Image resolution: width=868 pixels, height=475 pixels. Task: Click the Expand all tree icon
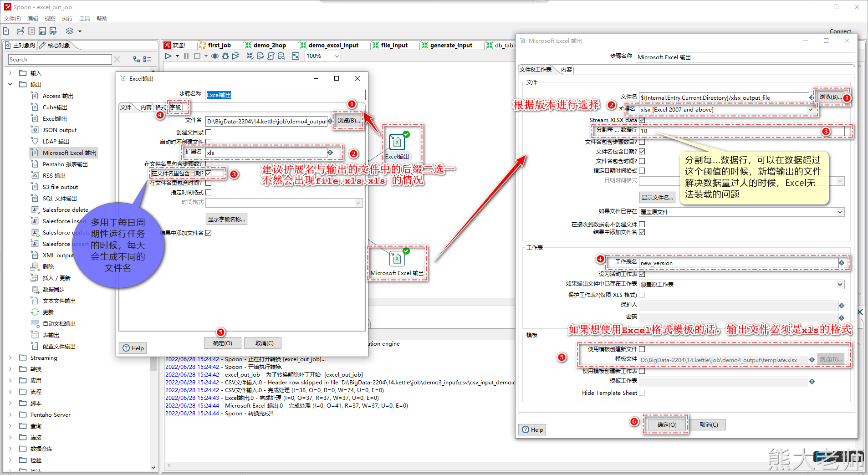pyautogui.click(x=137, y=59)
